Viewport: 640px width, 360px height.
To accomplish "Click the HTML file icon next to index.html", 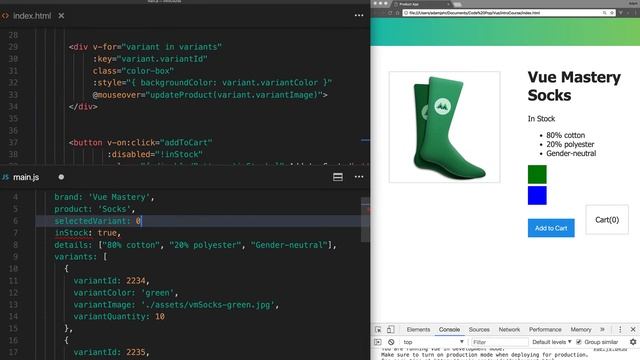I will tap(5, 16).
